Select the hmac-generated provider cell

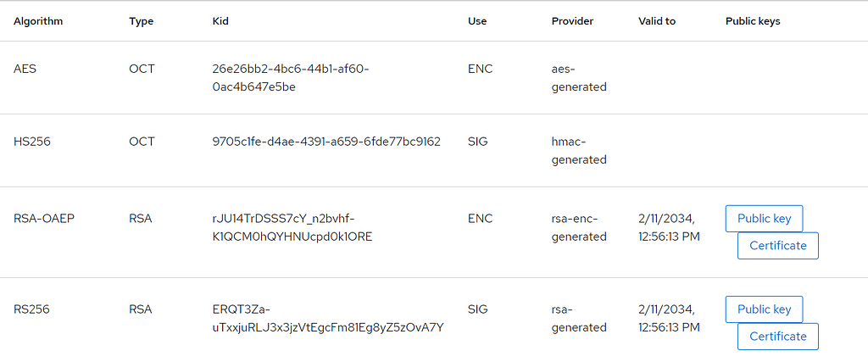(579, 150)
